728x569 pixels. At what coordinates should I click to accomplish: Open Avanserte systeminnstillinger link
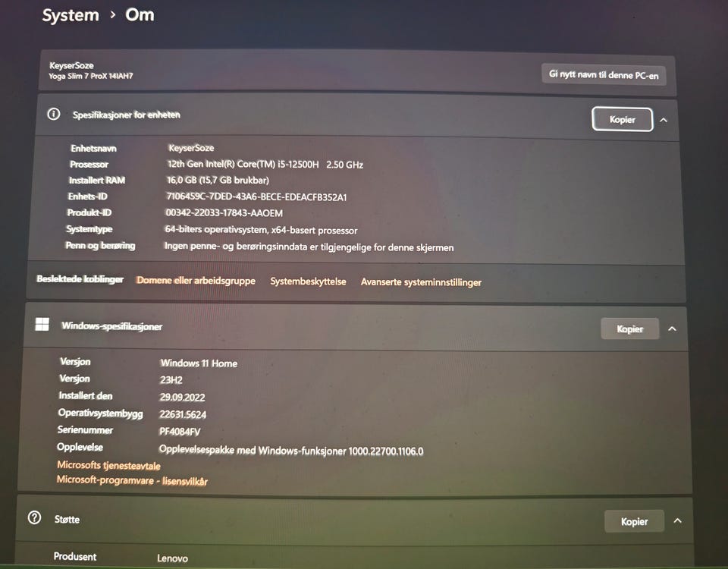tap(421, 282)
